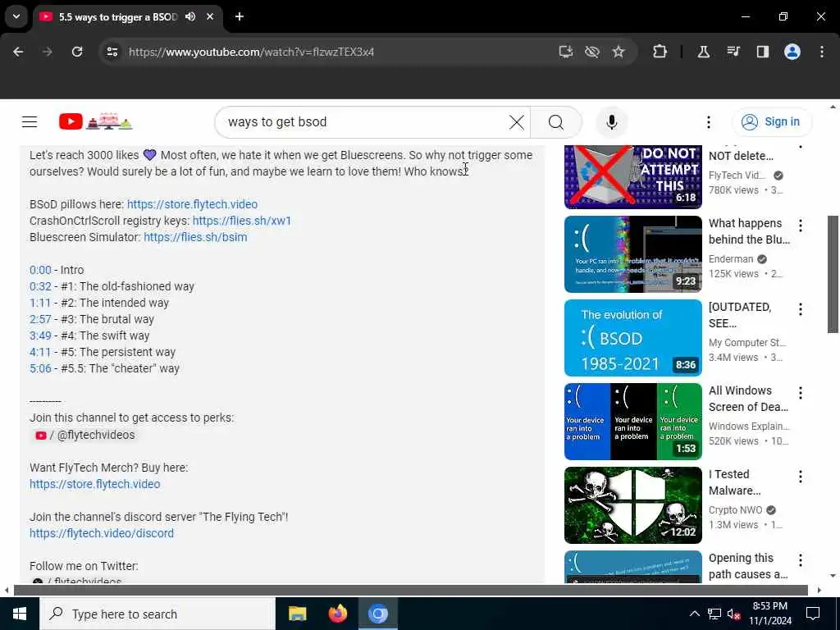Jump to 4:11 persistent way timestamp
The height and width of the screenshot is (630, 840).
(40, 353)
